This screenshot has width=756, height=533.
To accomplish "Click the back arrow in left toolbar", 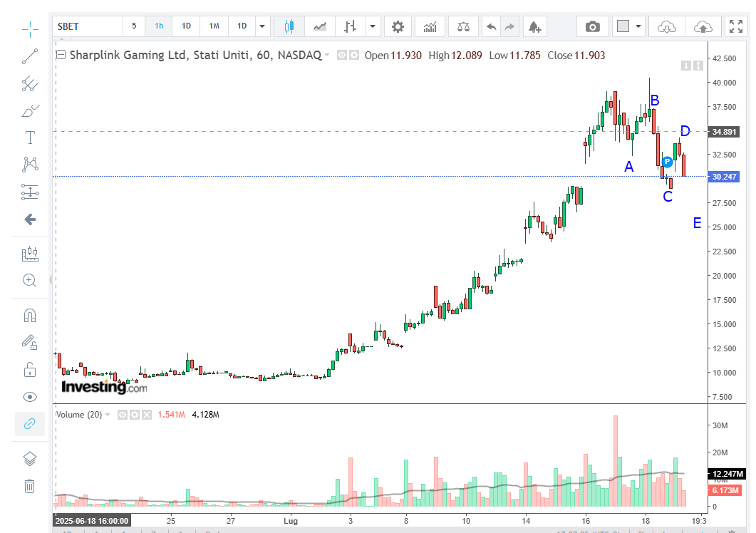I will (30, 219).
